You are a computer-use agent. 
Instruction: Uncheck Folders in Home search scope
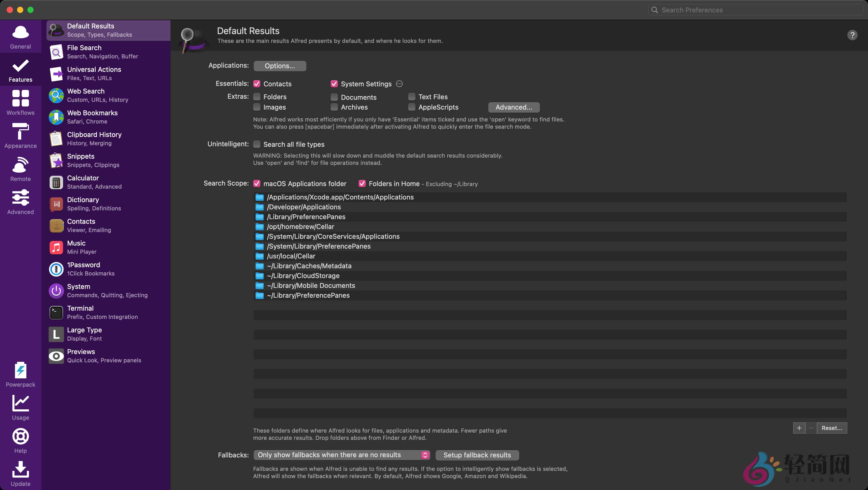point(362,184)
